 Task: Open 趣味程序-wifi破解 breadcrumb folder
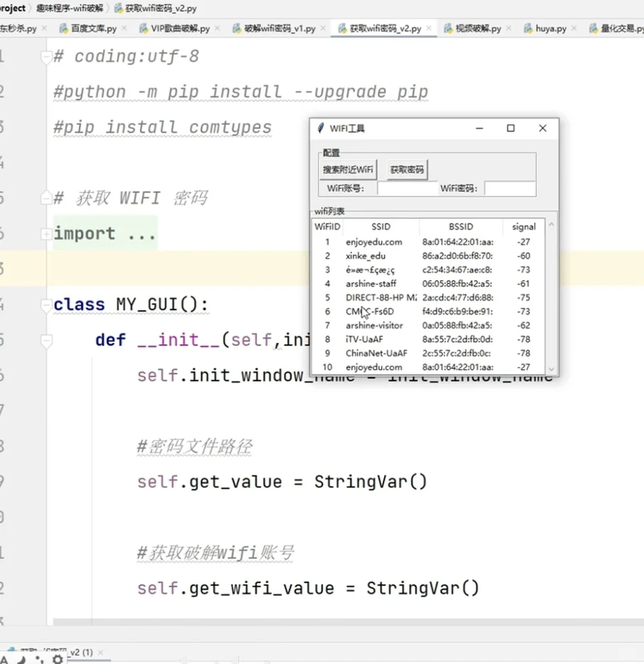click(70, 8)
